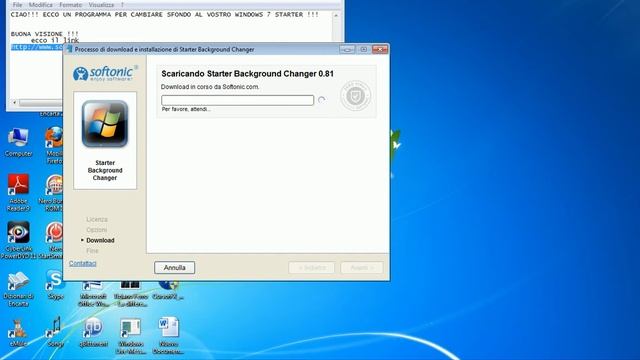Click the 'CIAO!!! ECCO UN PROGRAMMA' line in Notepad
Screen dimensions: 640x360
coord(164,14)
